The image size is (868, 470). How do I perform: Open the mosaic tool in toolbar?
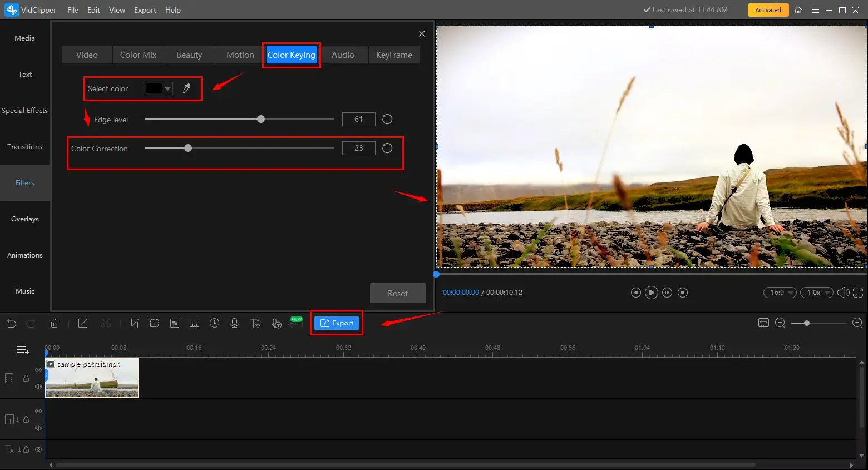174,323
